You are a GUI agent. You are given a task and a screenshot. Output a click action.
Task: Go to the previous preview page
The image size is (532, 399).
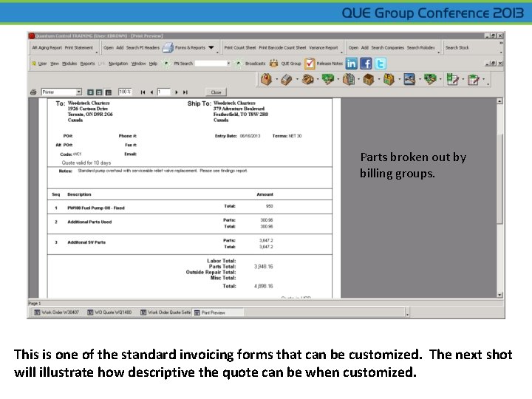(x=151, y=92)
